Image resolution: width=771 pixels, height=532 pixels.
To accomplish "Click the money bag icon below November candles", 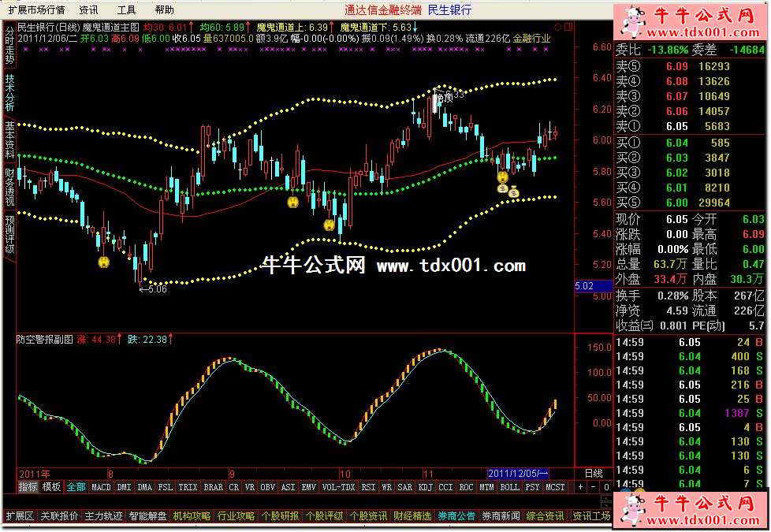I will tap(513, 191).
